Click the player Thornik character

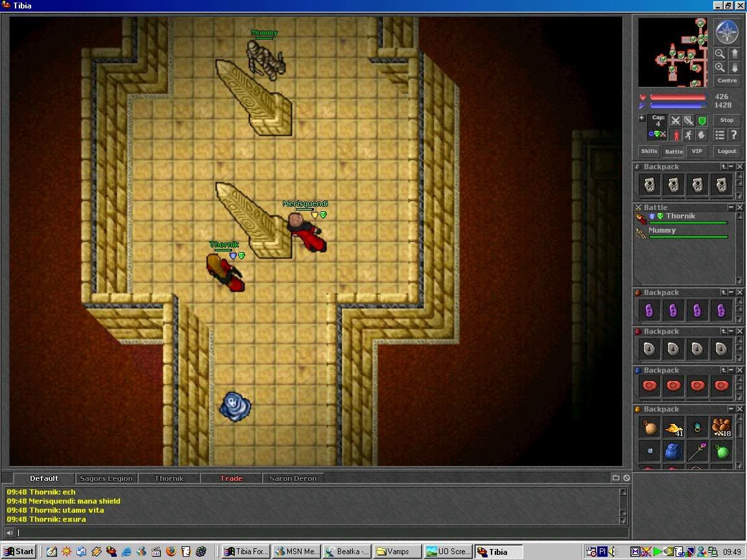pos(225,272)
